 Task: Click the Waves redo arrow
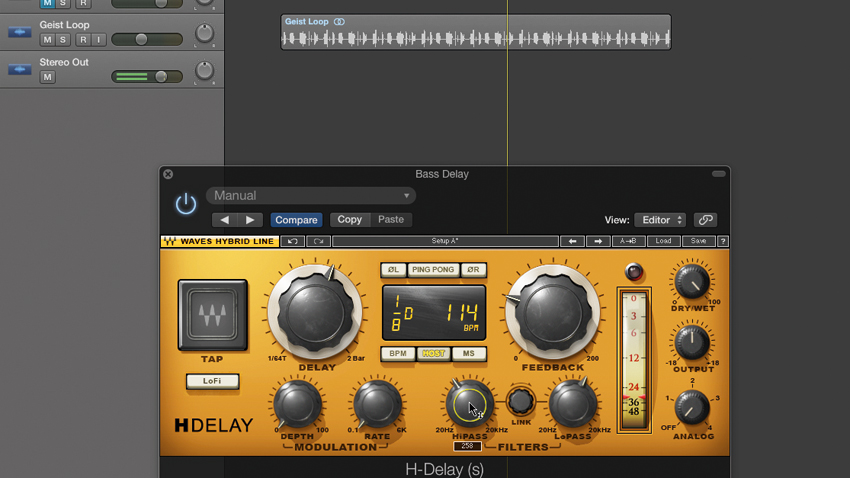click(x=318, y=241)
